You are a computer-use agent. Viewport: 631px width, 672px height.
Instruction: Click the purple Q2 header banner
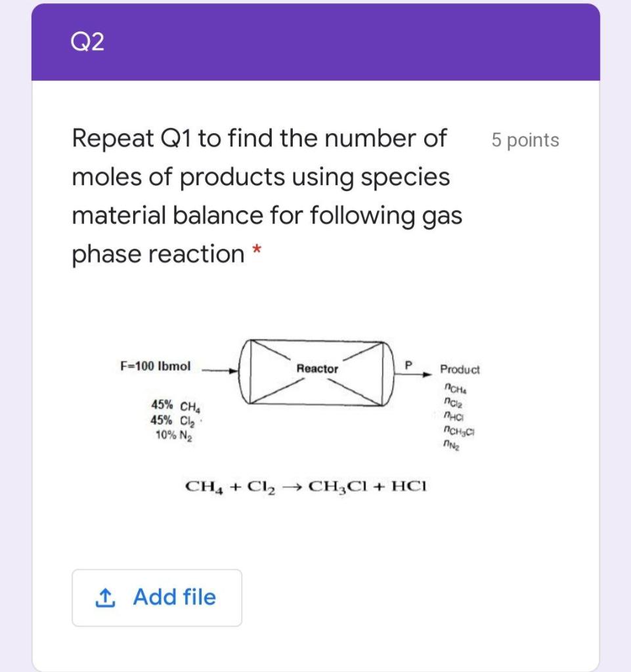click(x=315, y=41)
